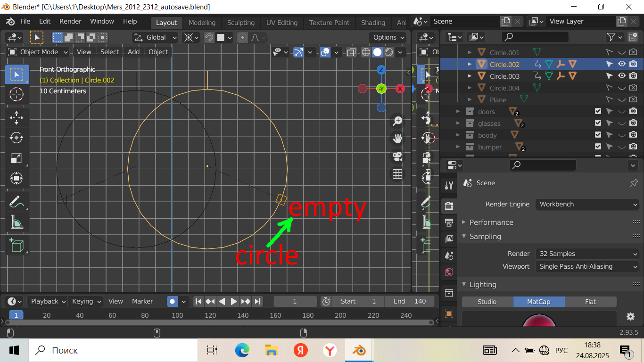Viewport: 644px width, 362px height.
Task: Hide Circle.002 using its eye icon
Action: coord(622,64)
